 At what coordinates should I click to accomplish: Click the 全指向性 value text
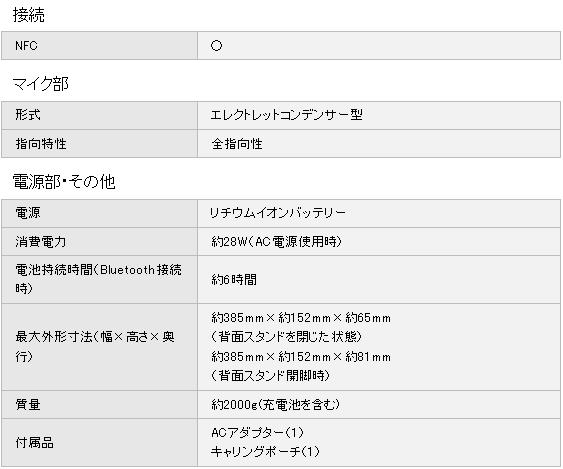click(x=237, y=144)
